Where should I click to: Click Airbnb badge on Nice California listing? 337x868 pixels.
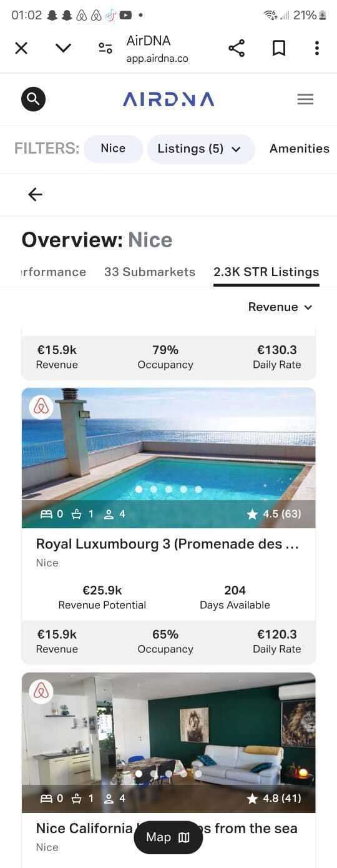click(x=41, y=691)
